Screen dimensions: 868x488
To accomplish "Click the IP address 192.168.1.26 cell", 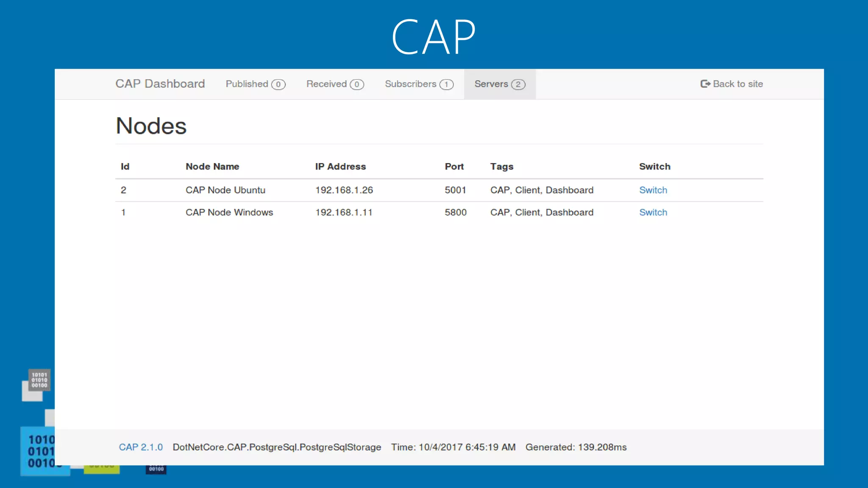I will click(344, 190).
